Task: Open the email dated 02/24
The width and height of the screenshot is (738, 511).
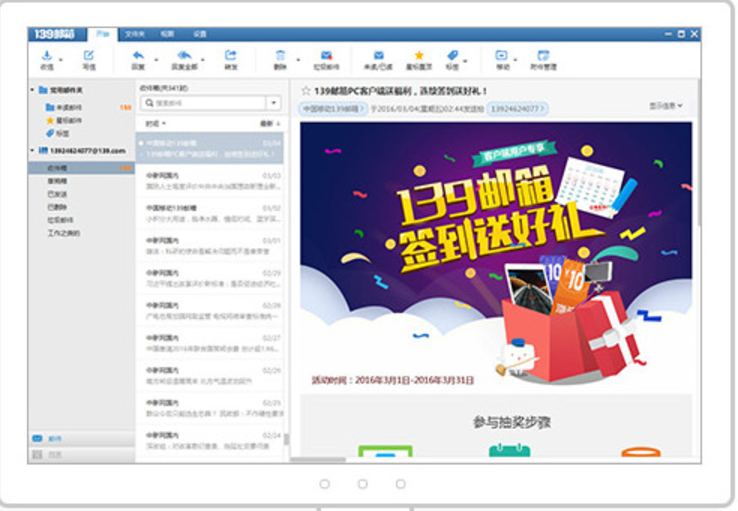Action: [x=210, y=441]
